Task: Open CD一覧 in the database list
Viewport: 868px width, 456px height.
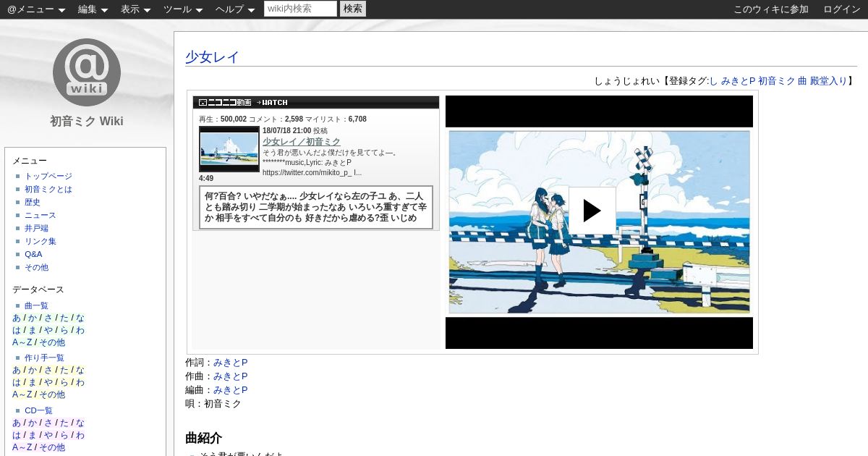Action: pos(38,410)
